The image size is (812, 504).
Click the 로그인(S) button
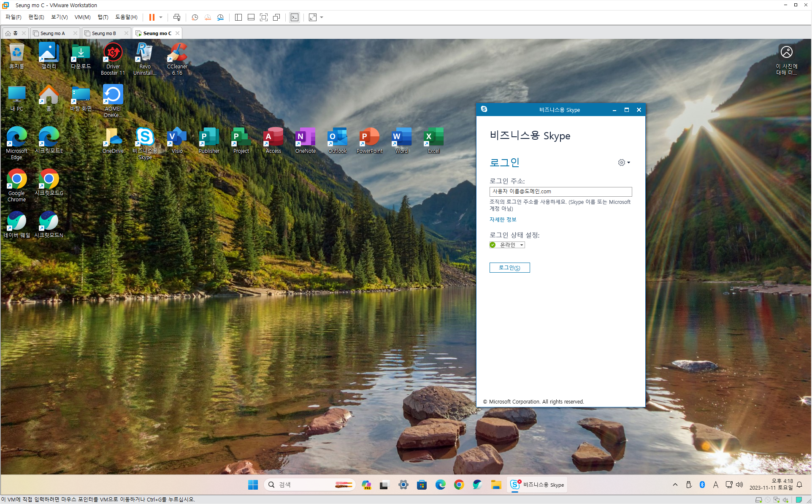[509, 268]
